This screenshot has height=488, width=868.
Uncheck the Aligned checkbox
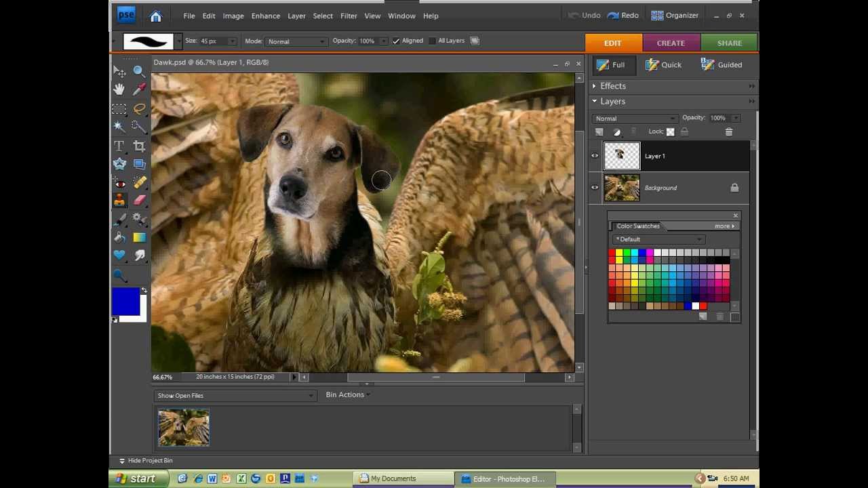click(x=396, y=41)
